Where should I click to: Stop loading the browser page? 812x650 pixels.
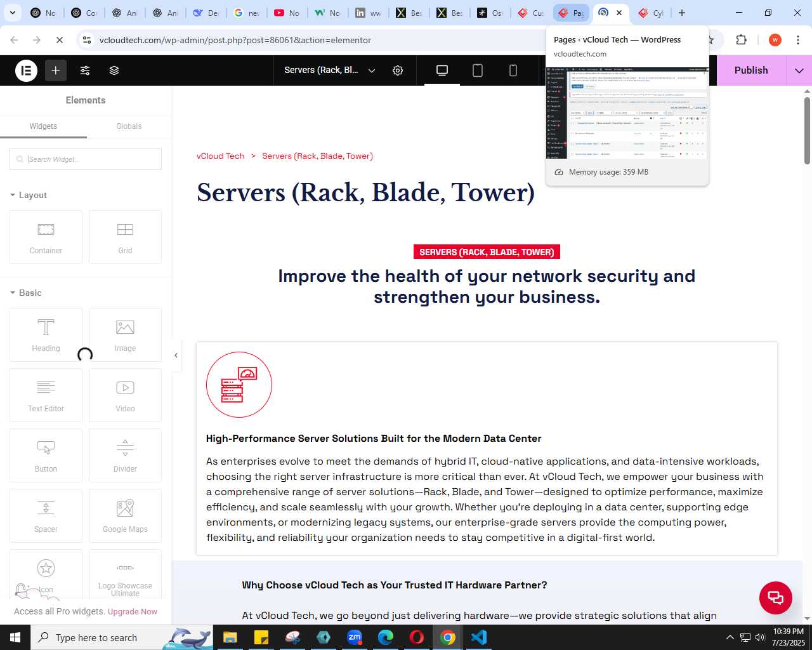pyautogui.click(x=60, y=40)
